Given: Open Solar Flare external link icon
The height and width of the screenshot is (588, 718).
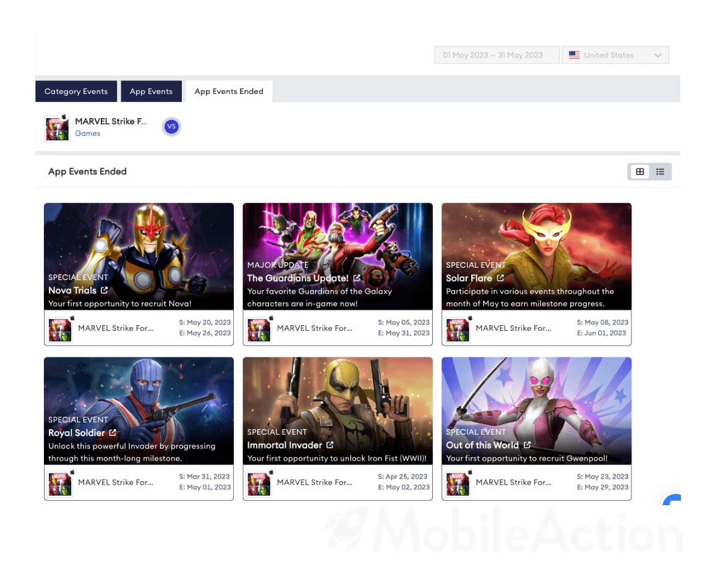Looking at the screenshot, I should 500,278.
